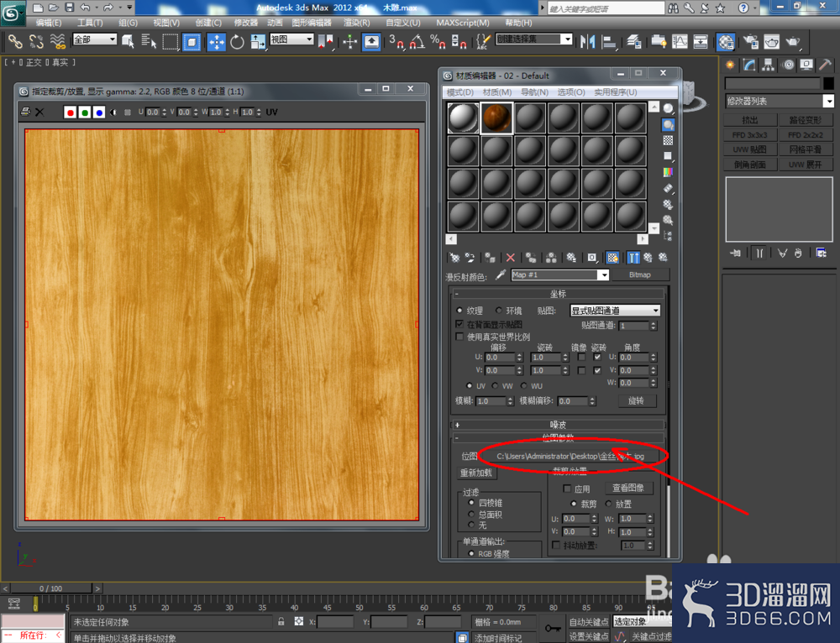The height and width of the screenshot is (643, 840).
Task: Collapse the 坐标 rollout
Action: click(559, 294)
